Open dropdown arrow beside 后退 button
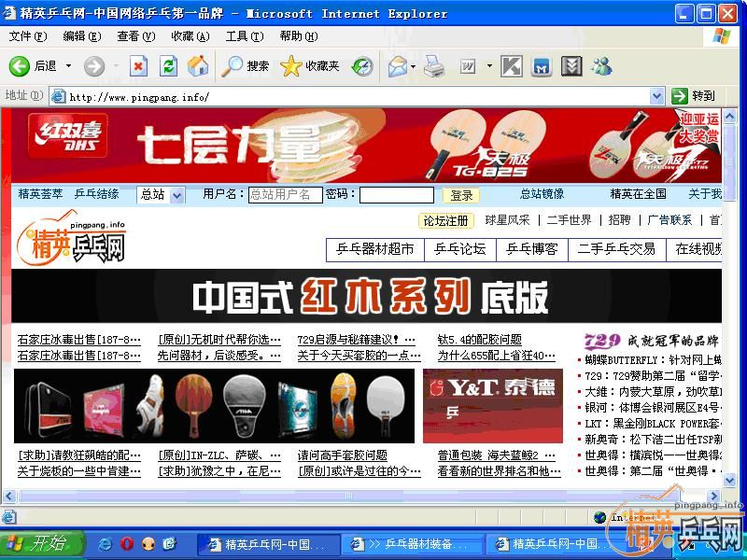 (x=68, y=65)
